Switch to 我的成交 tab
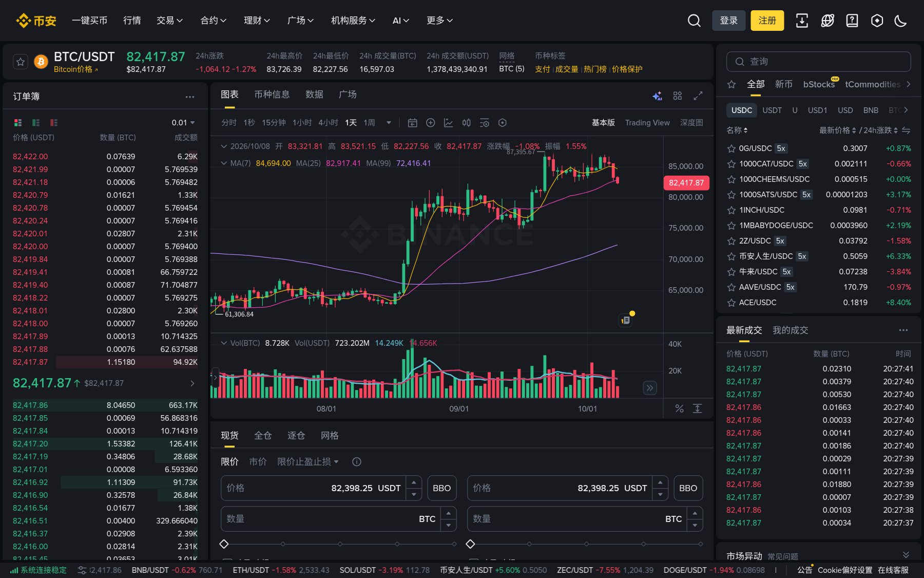Image resolution: width=924 pixels, height=578 pixels. coord(791,330)
